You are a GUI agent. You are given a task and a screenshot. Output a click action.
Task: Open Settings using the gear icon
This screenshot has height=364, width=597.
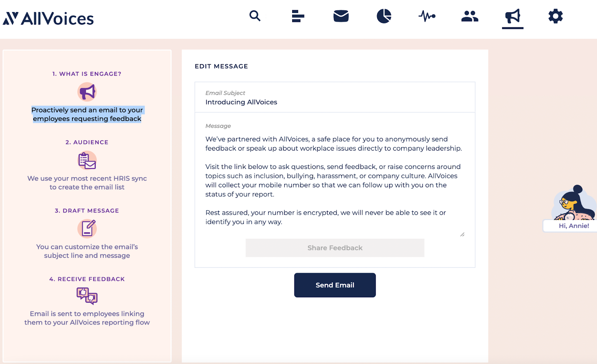(x=555, y=16)
